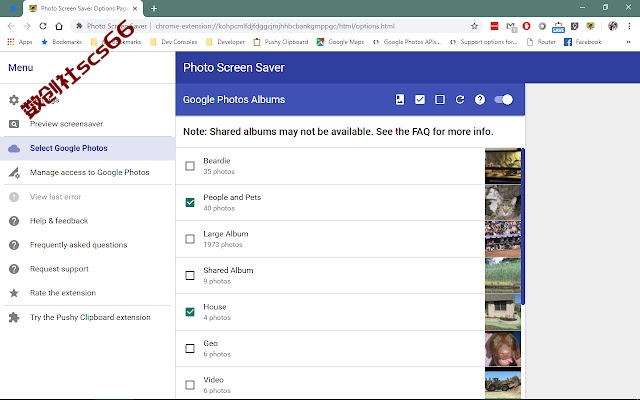Open help icon in Google Photos Albums bar
This screenshot has height=400, width=640.
[480, 100]
